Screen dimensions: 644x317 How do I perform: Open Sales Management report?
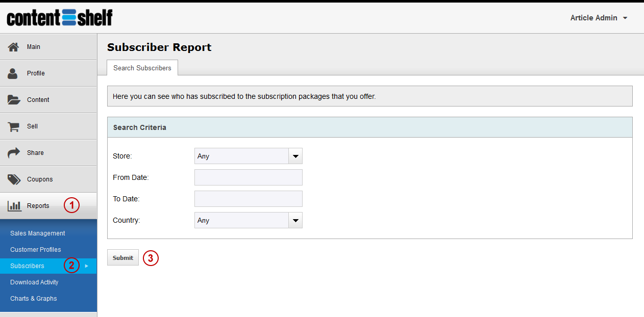[x=38, y=233]
